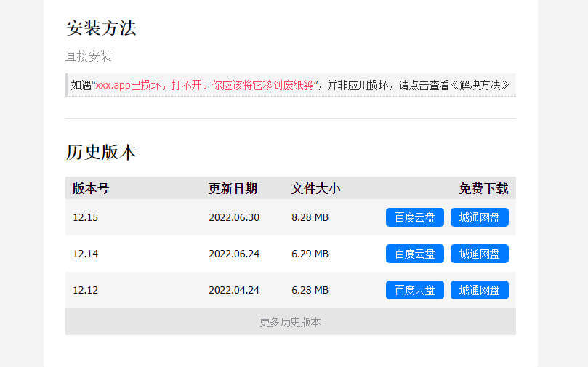Select version number 12.15
This screenshot has height=367, width=588.
(86, 217)
